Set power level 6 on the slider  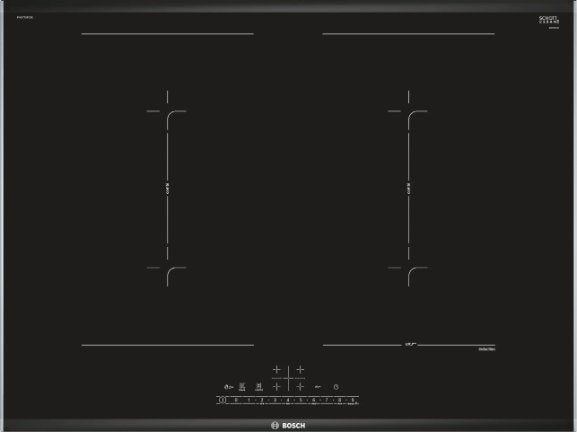pyautogui.click(x=314, y=400)
